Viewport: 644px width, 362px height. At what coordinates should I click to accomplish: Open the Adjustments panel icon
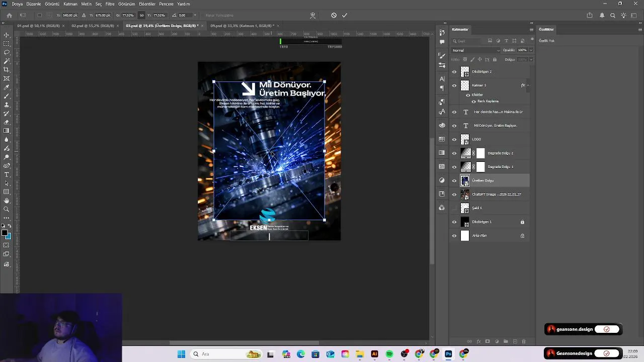pos(442,180)
